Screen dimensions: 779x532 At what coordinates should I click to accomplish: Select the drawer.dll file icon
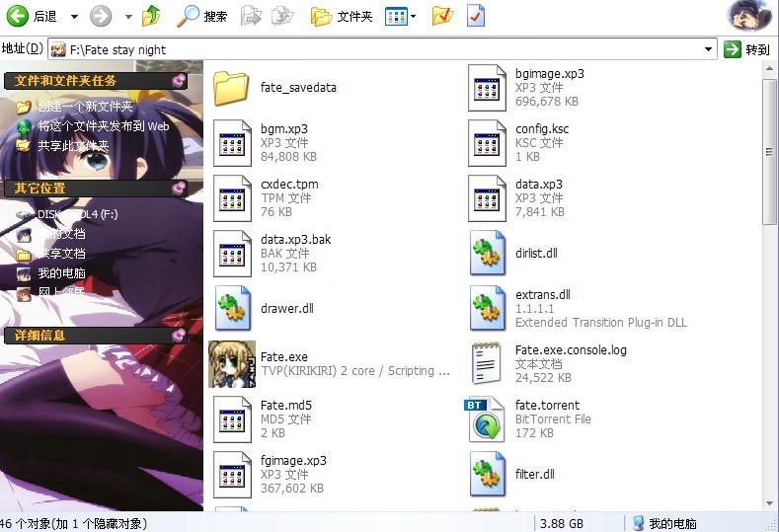(232, 309)
